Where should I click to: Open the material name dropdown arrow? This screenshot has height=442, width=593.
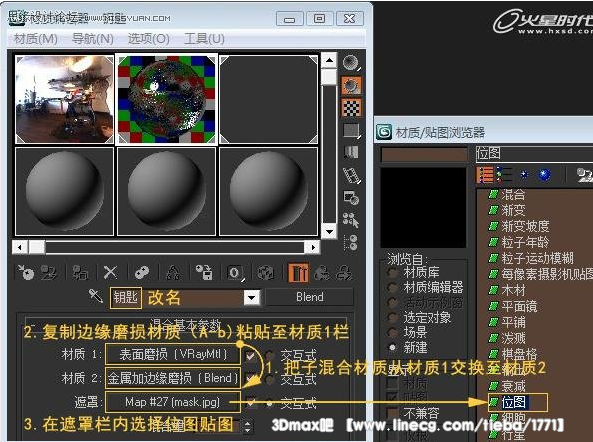point(252,298)
